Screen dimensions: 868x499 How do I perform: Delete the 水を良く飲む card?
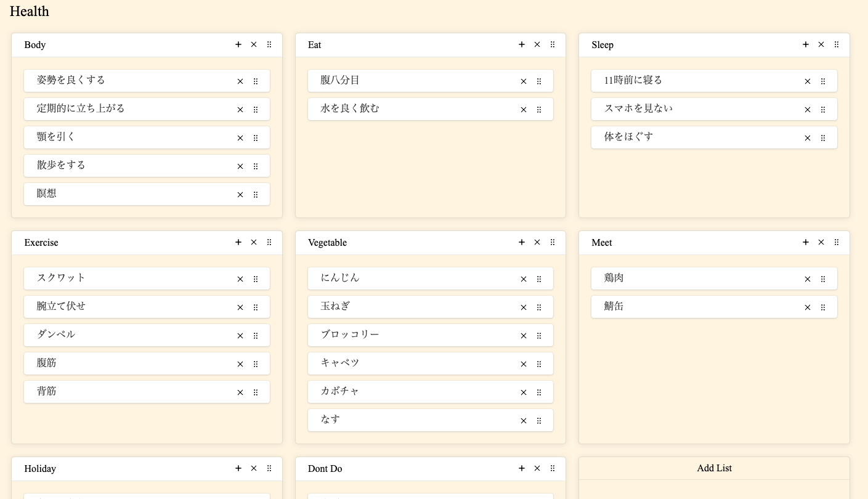click(524, 110)
